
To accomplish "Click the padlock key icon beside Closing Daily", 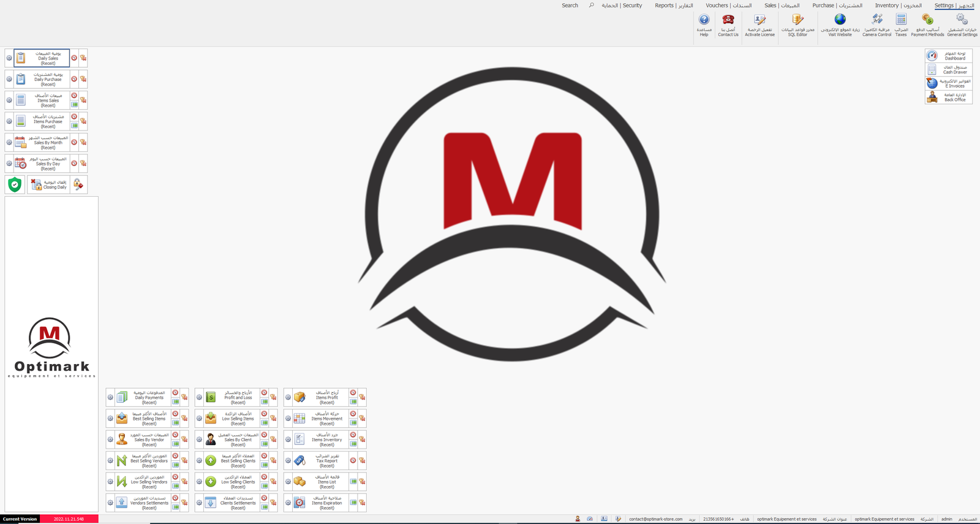I will (x=78, y=184).
